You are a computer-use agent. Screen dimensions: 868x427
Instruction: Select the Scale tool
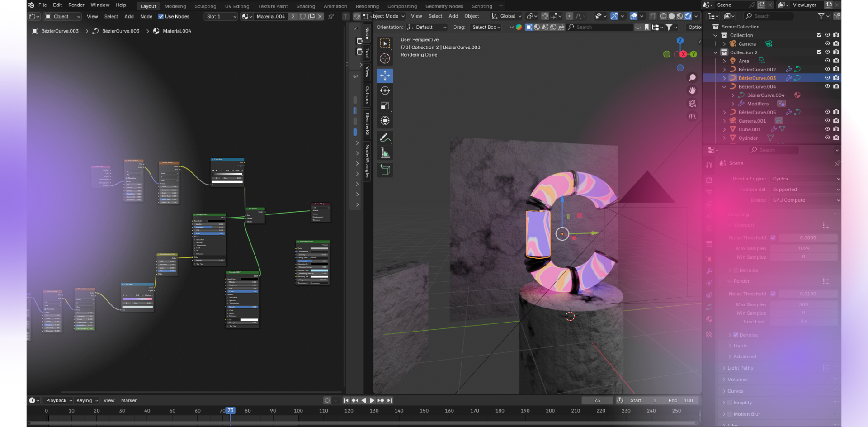click(385, 106)
